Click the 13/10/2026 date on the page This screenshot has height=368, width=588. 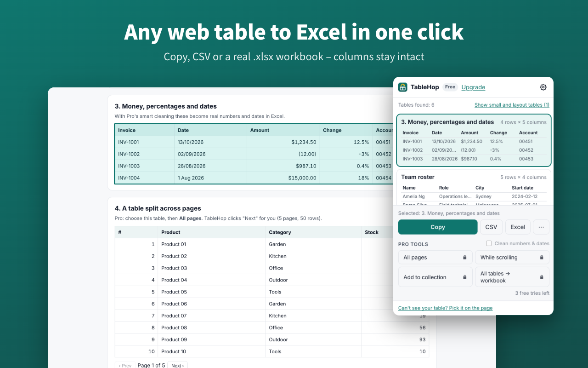(x=210, y=142)
